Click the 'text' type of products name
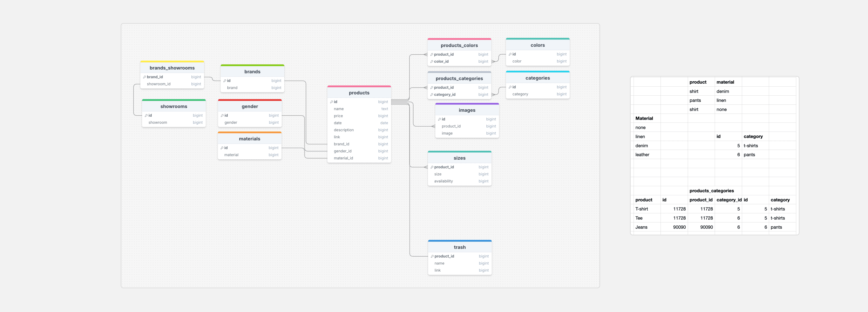The width and height of the screenshot is (868, 312). tap(384, 109)
